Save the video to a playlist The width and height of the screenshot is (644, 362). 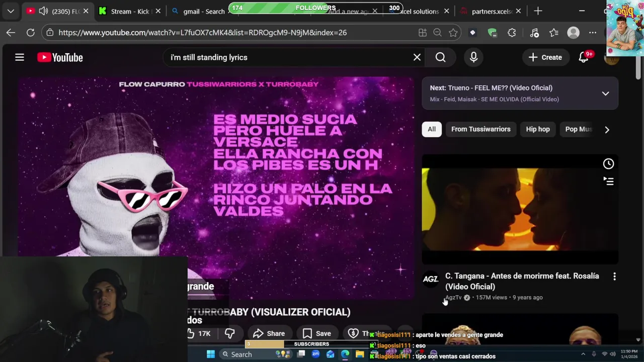click(x=316, y=333)
